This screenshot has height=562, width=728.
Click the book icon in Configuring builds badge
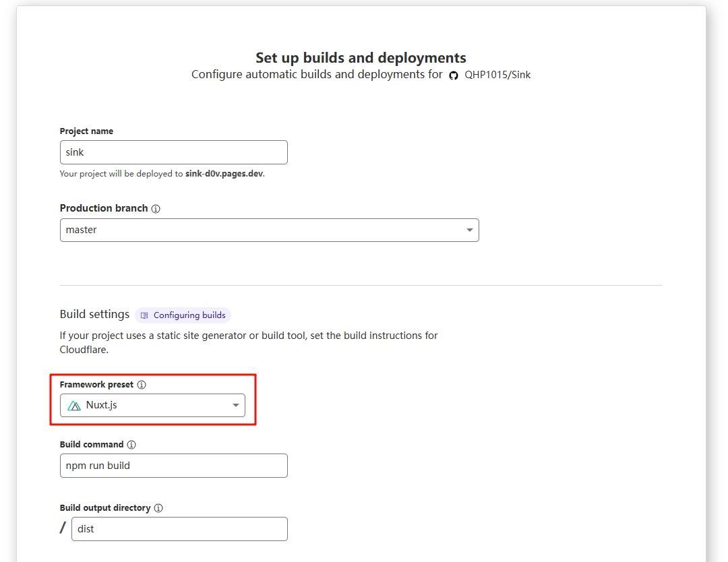click(x=144, y=315)
